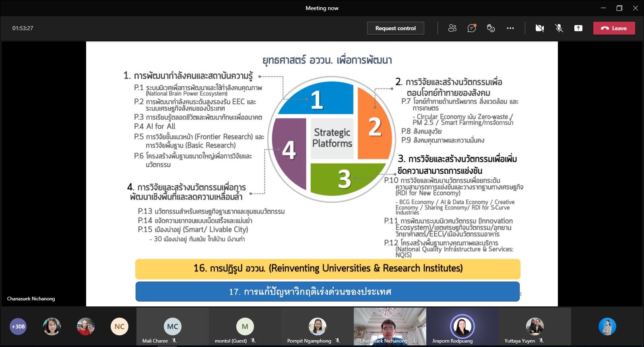
Task: Click the yellow item 16 banner on slide
Action: tap(328, 269)
